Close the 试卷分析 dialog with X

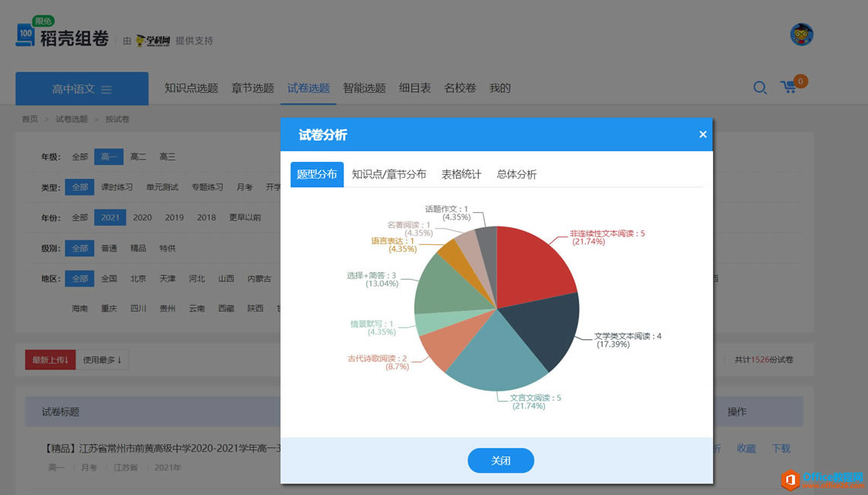pyautogui.click(x=702, y=135)
